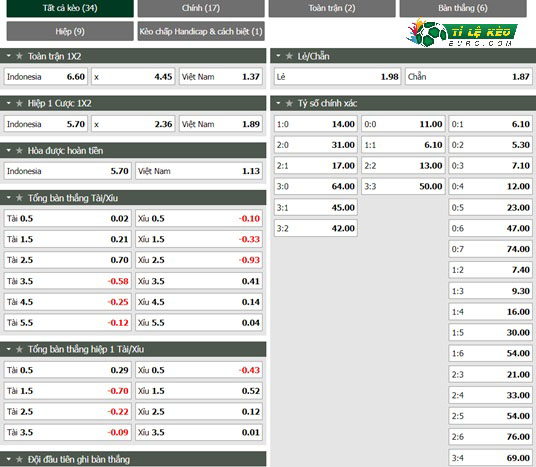Pick correct score 2:2 at 13.00
Image resolution: width=536 pixels, height=467 pixels.
click(x=403, y=166)
